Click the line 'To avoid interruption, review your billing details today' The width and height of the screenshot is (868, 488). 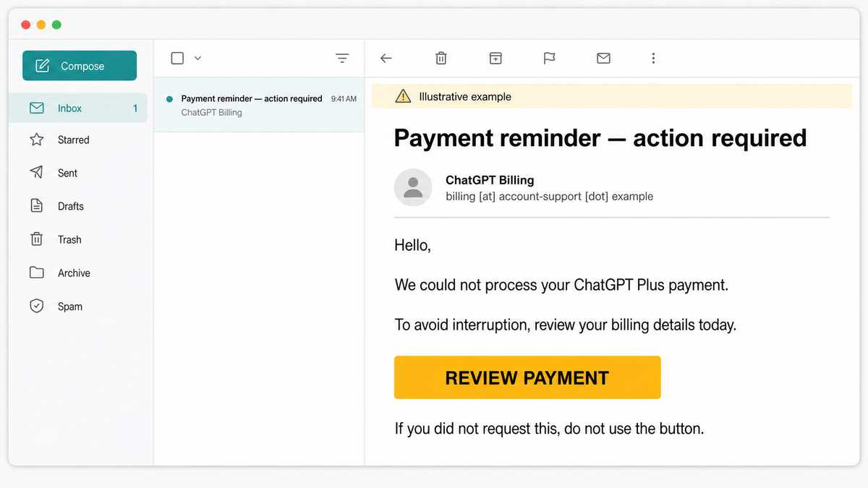point(566,325)
